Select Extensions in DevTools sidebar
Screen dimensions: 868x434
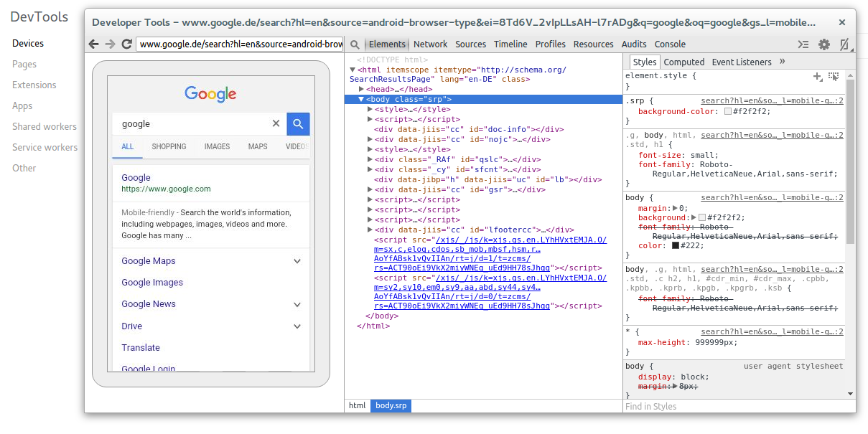(34, 85)
